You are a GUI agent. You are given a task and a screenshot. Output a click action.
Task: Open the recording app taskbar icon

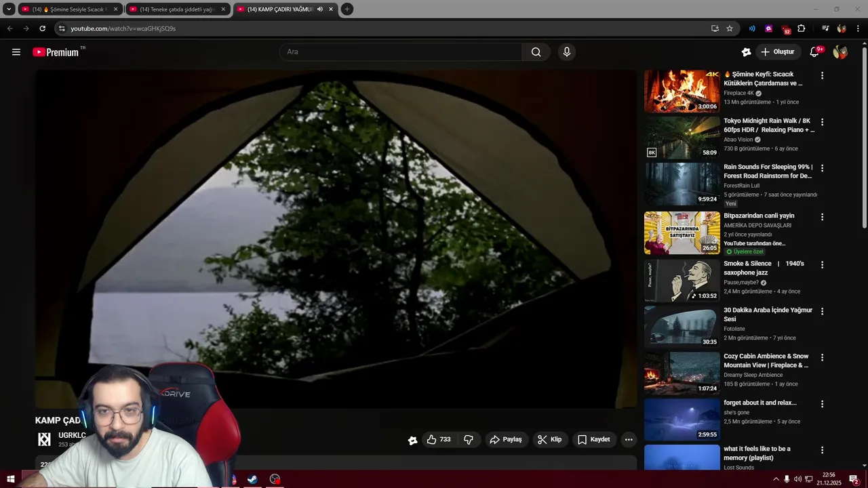pyautogui.click(x=275, y=479)
